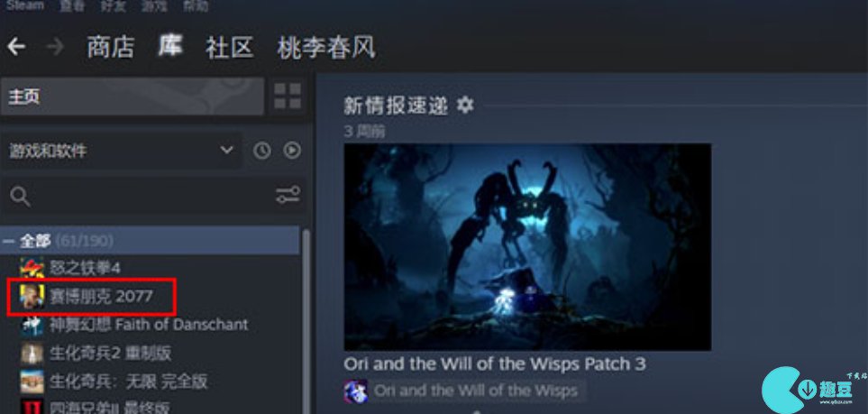Click the 生化奇兵: 无限 game icon
The image size is (868, 414).
tap(32, 382)
